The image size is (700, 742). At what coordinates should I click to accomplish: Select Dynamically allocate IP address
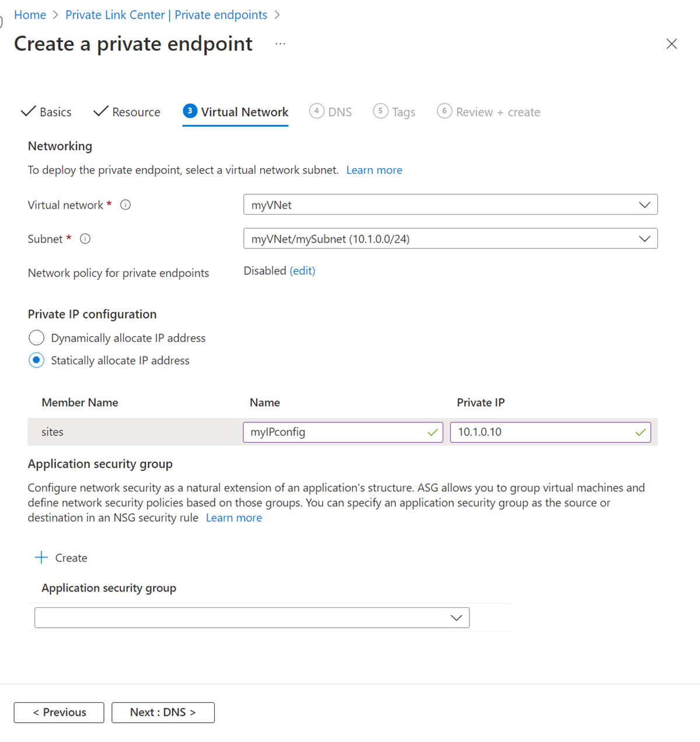pos(37,338)
